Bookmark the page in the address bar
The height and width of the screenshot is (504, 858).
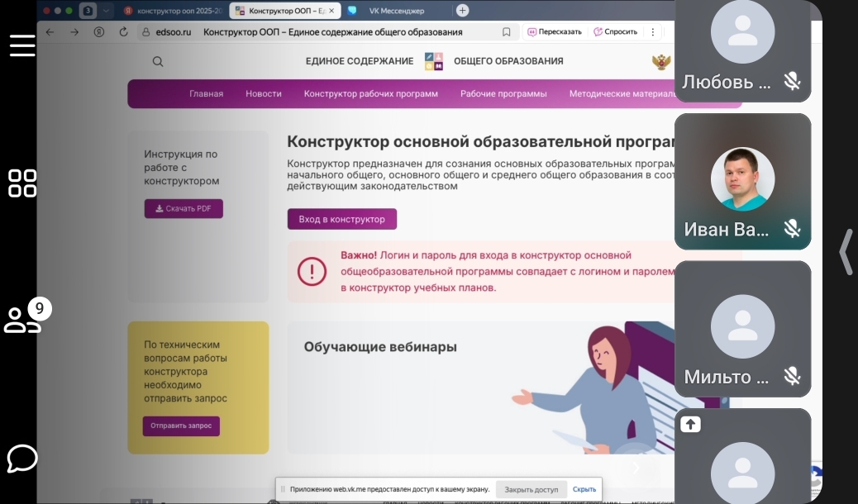[x=507, y=31]
